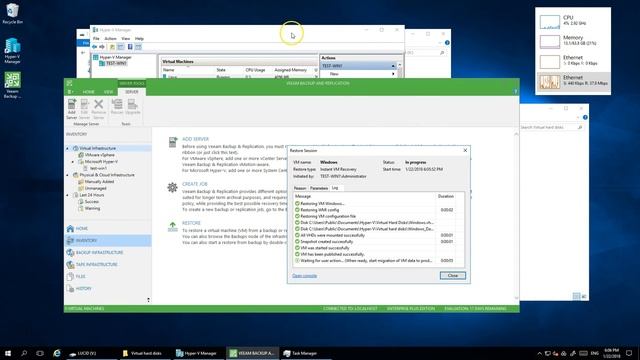The image size is (640, 360).
Task: Open View menu in Hyper-V Manager
Action: (x=125, y=38)
